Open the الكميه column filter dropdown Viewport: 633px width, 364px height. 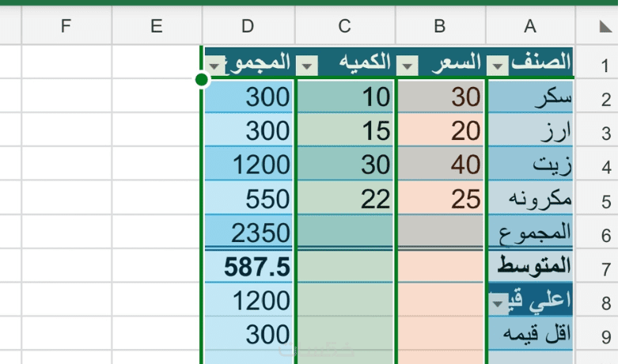[309, 64]
